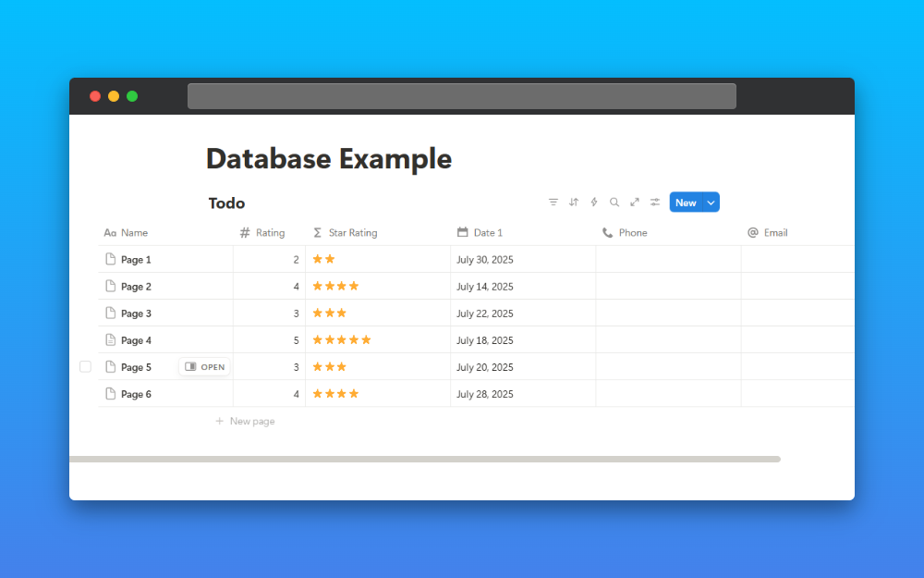Select the July 20, 2025 date cell
This screenshot has height=578, width=924.
(x=523, y=367)
